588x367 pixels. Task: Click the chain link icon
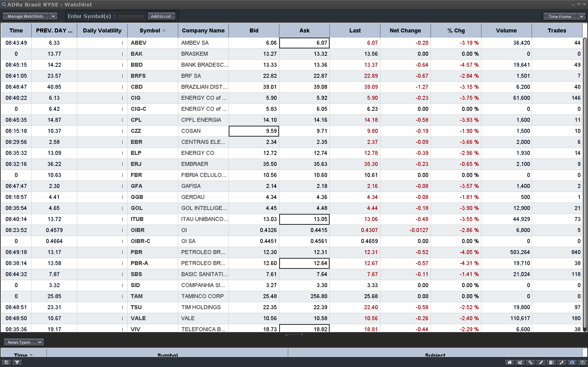pyautogui.click(x=530, y=362)
